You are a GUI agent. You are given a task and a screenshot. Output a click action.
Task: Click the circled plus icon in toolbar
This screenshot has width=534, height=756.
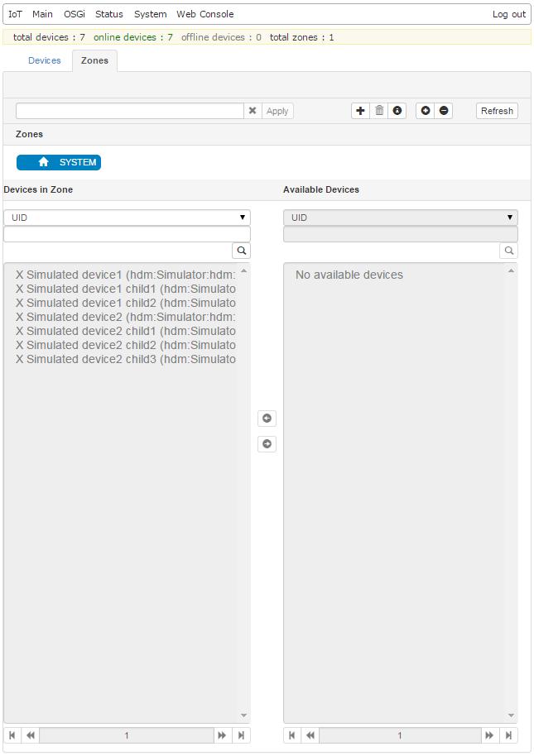tap(426, 111)
